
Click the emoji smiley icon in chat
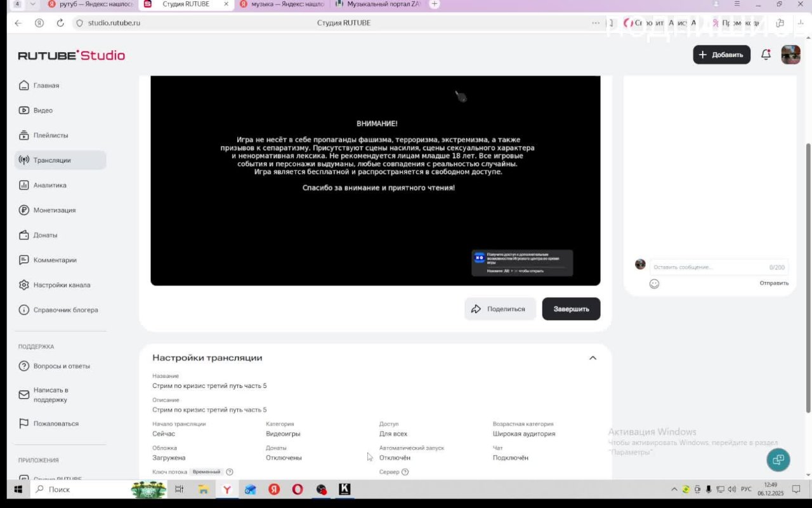pos(654,284)
